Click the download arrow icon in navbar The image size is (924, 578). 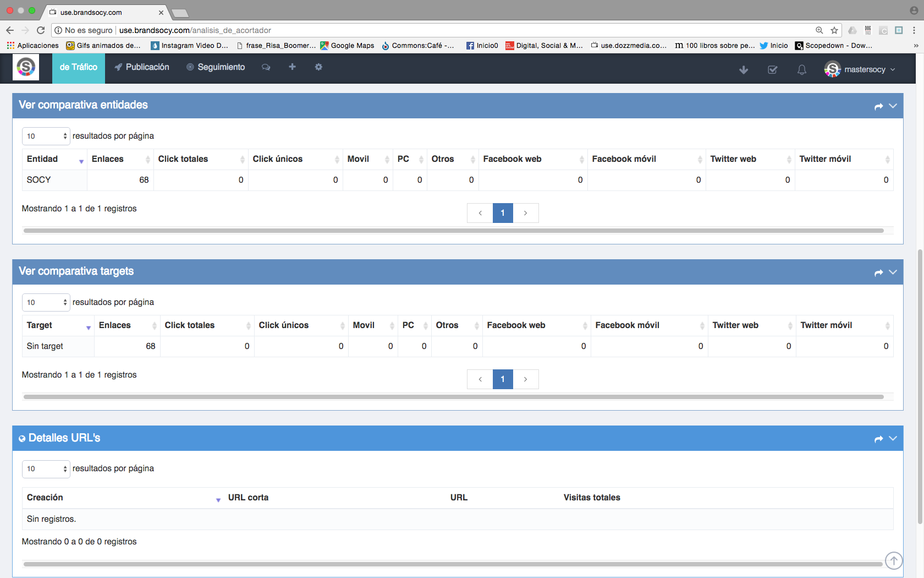(744, 70)
